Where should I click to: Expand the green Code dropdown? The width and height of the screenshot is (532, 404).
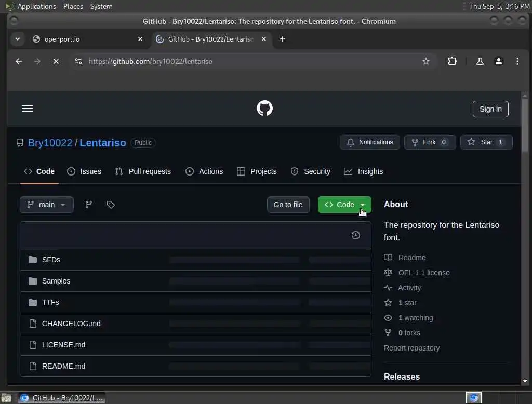(344, 205)
